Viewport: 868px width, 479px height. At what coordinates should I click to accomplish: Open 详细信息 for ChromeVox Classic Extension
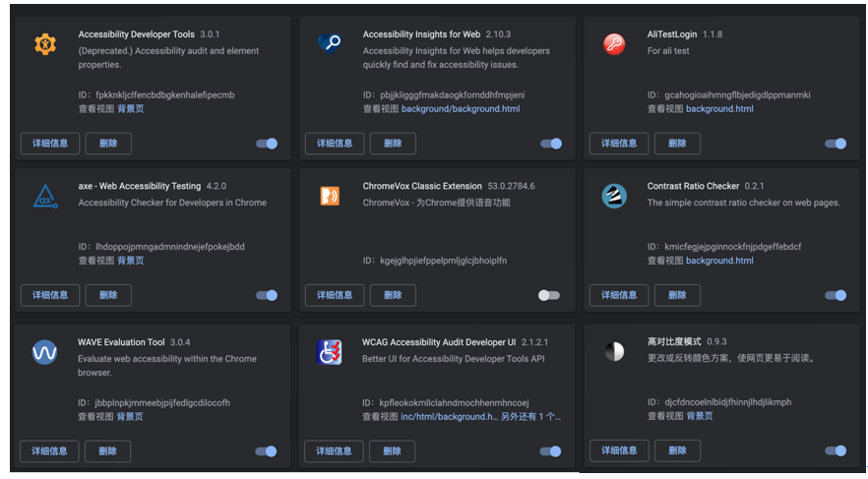pyautogui.click(x=335, y=295)
